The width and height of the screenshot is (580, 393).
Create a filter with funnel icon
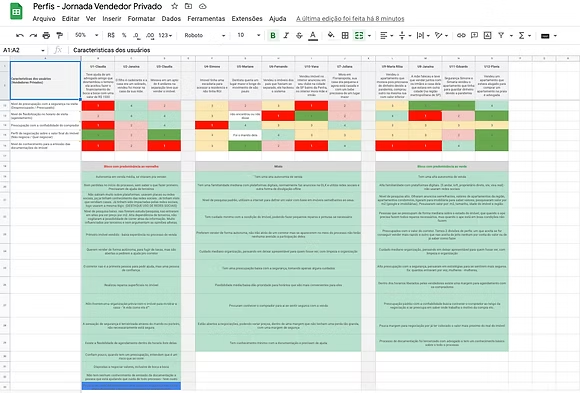pos(501,36)
